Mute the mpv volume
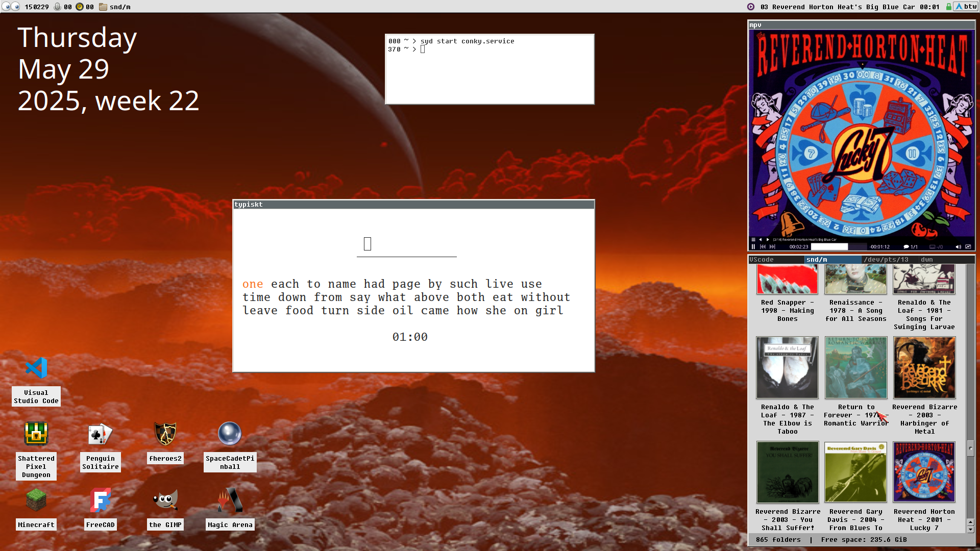980x551 pixels. pos(958,247)
